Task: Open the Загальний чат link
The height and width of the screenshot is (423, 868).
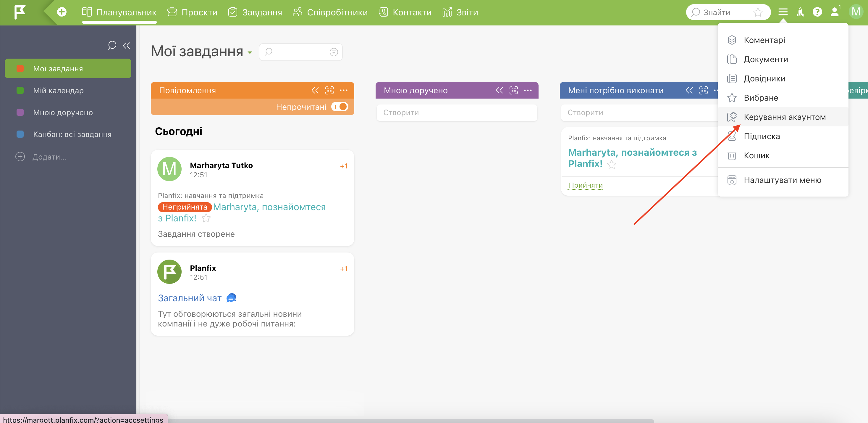Action: [x=190, y=298]
